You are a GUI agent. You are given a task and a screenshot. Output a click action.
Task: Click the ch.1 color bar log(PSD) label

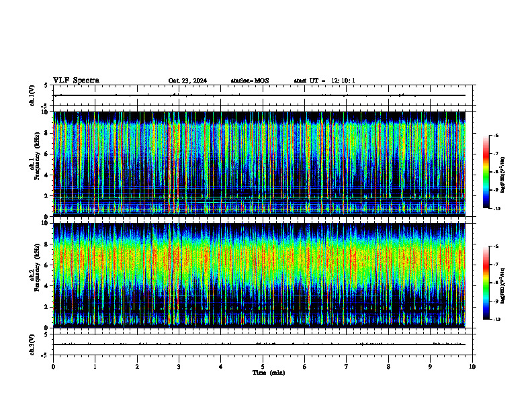(x=503, y=175)
